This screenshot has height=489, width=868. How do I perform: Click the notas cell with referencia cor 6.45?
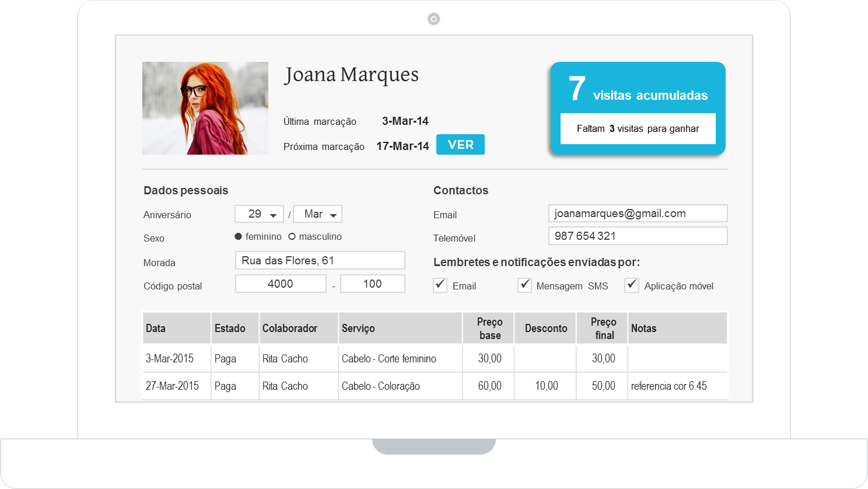click(x=677, y=386)
